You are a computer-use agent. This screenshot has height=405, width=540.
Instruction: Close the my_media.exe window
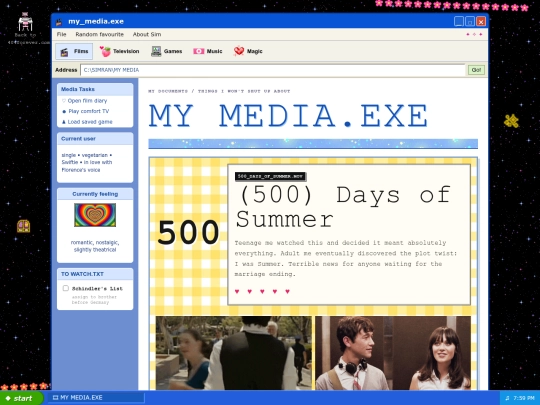pyautogui.click(x=481, y=21)
